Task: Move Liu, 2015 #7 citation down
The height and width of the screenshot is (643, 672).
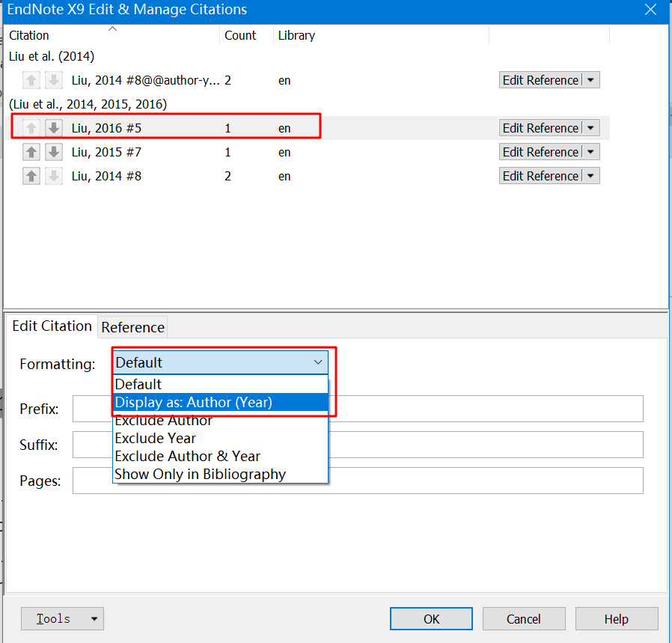Action: 54,152
